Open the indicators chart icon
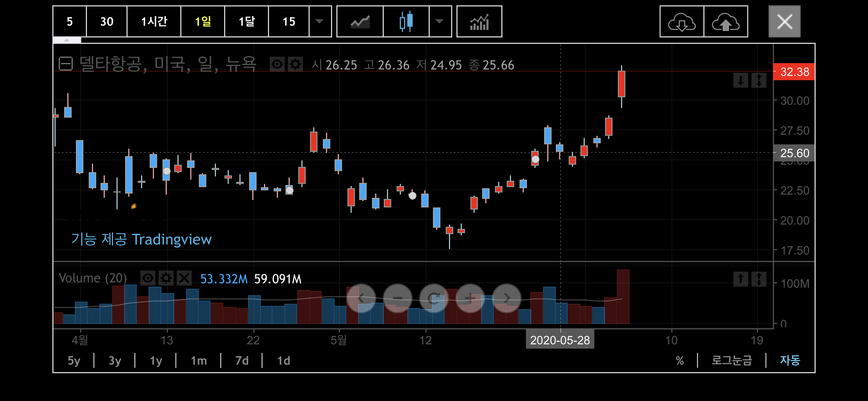 (x=479, y=21)
